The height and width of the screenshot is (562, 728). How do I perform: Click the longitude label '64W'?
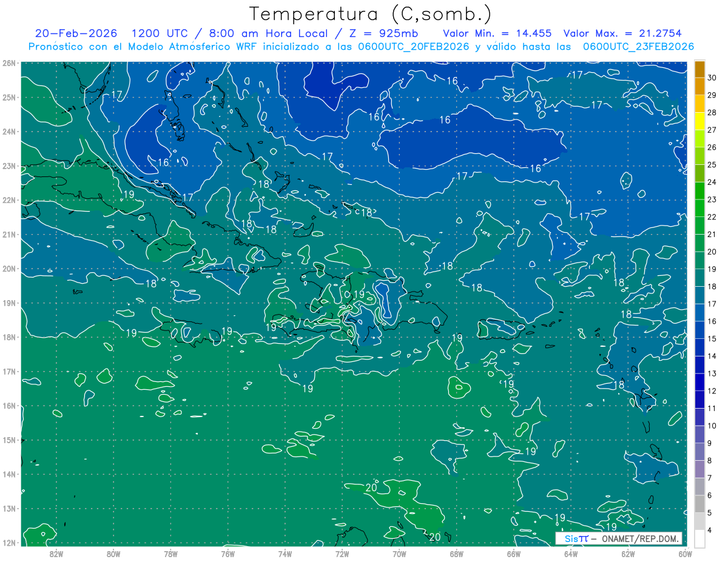tap(571, 554)
